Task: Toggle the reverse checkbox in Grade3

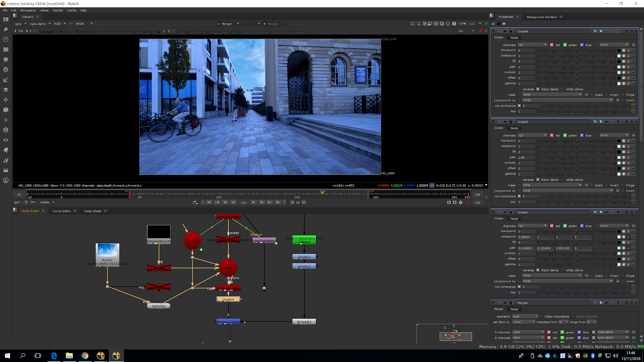Action: coord(520,180)
